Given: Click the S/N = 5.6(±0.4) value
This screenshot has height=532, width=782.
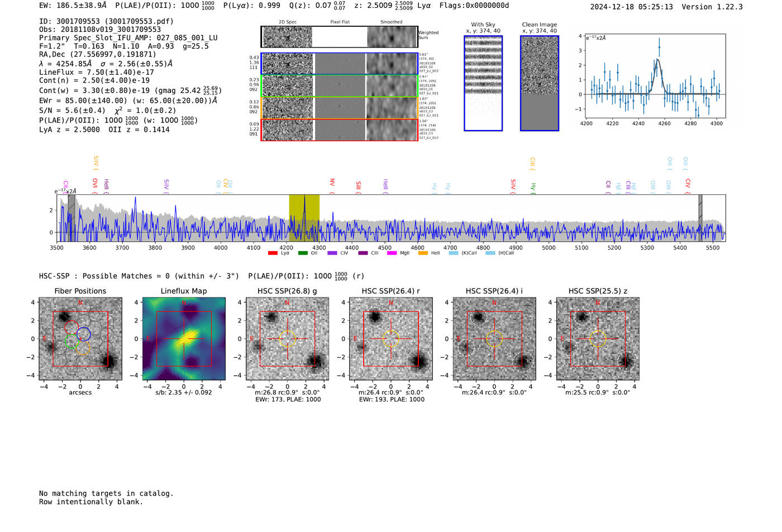Looking at the screenshot, I should (x=72, y=111).
